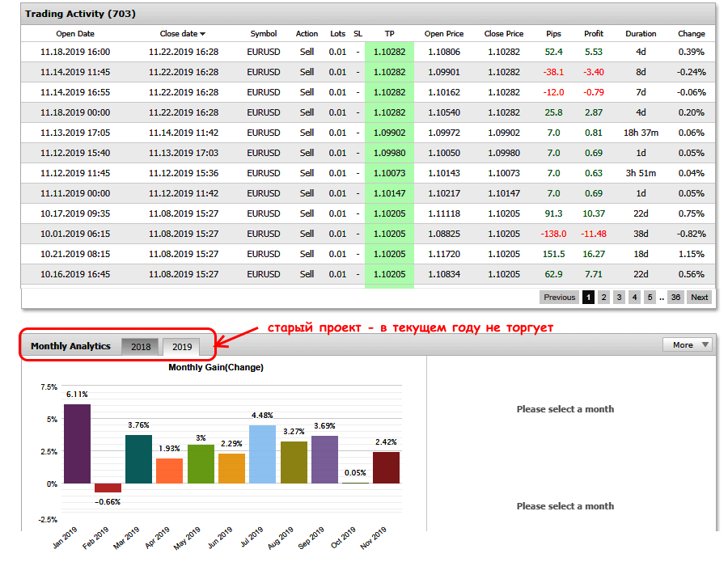The image size is (728, 566).
Task: Go to Next page of trades
Action: [700, 298]
